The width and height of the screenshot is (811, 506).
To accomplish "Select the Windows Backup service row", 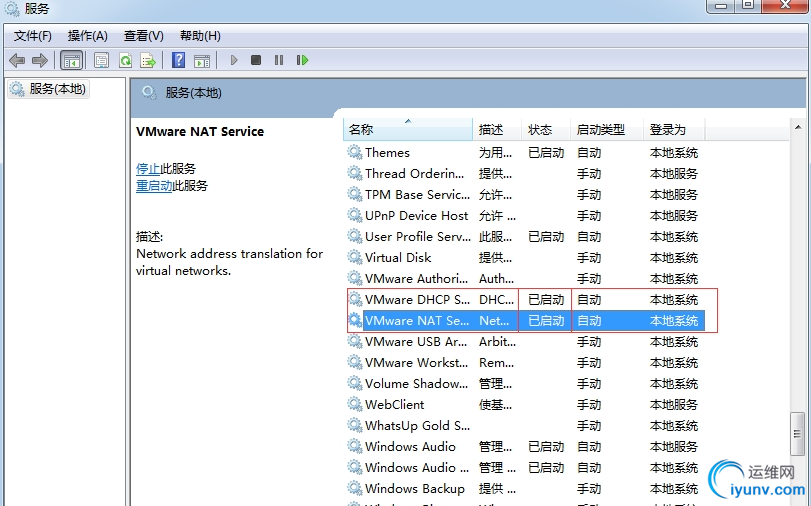I will (x=525, y=489).
